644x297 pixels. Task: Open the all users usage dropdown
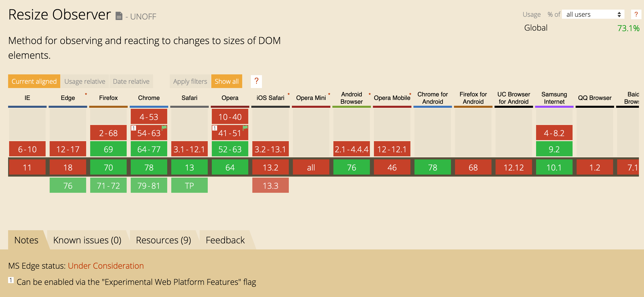(593, 14)
